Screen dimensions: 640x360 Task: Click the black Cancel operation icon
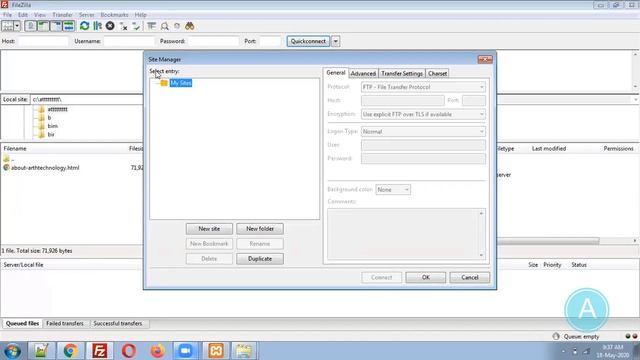(x=110, y=26)
